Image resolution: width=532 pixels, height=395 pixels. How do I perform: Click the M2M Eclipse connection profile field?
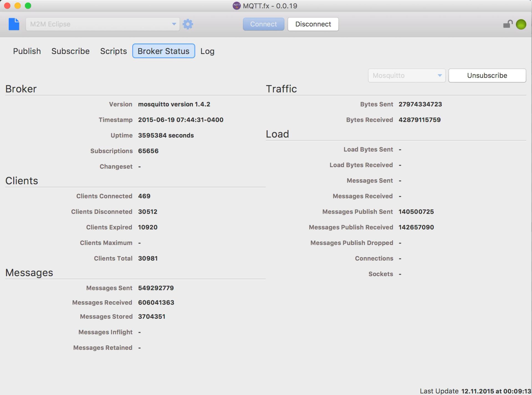[97, 24]
